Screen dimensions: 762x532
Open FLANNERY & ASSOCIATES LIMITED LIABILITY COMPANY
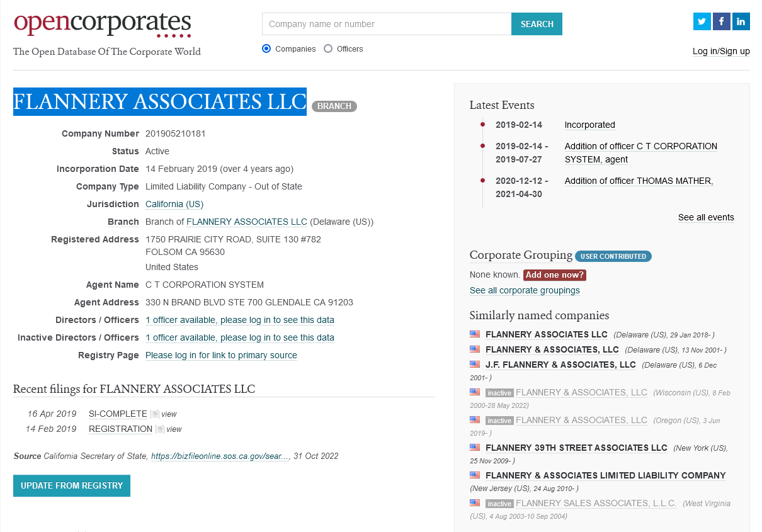pyautogui.click(x=606, y=475)
